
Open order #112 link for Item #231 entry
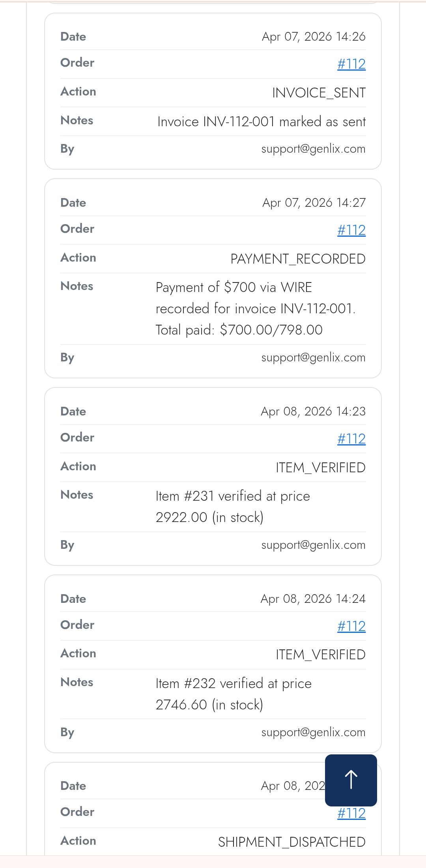pos(351,439)
